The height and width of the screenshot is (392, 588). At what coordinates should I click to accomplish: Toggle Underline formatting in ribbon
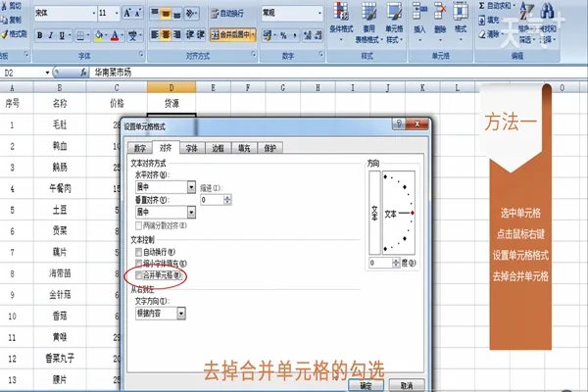click(62, 35)
